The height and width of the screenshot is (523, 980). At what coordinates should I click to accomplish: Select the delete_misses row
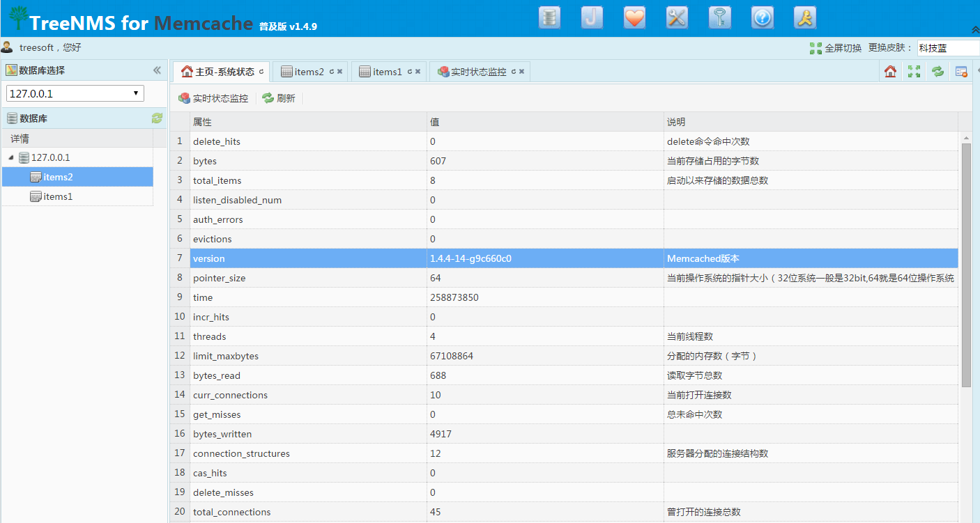click(565, 492)
